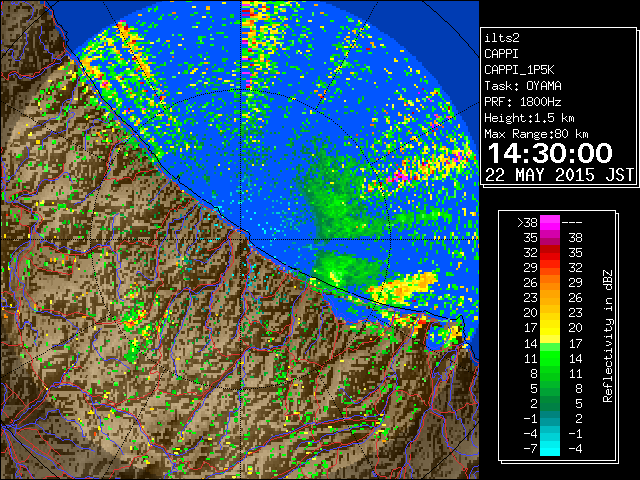Click the '-7' legend label

coord(530,449)
